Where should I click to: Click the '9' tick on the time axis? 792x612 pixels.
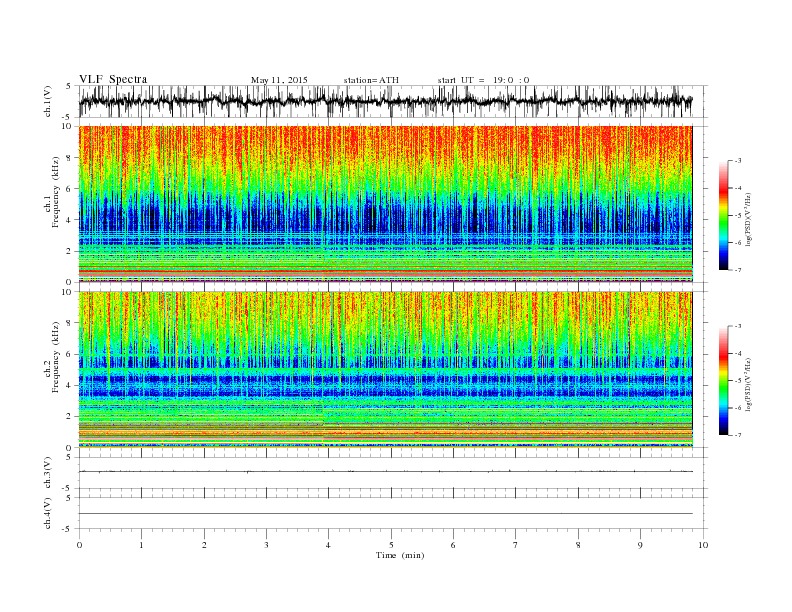[640, 545]
